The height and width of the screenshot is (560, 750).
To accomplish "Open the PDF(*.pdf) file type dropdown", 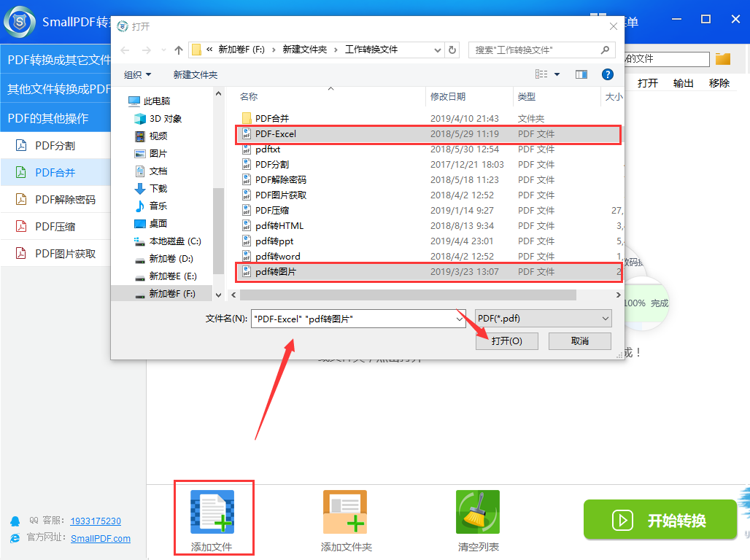I will [543, 319].
